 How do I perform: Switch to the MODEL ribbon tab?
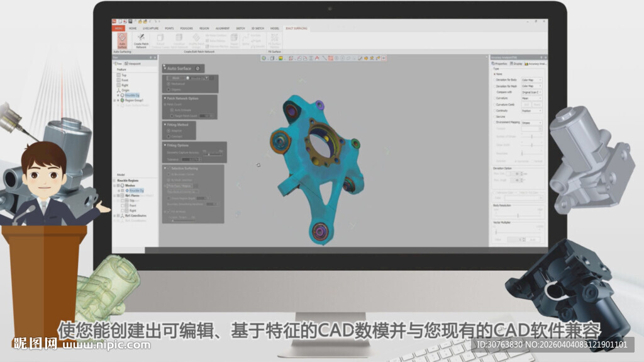(275, 28)
